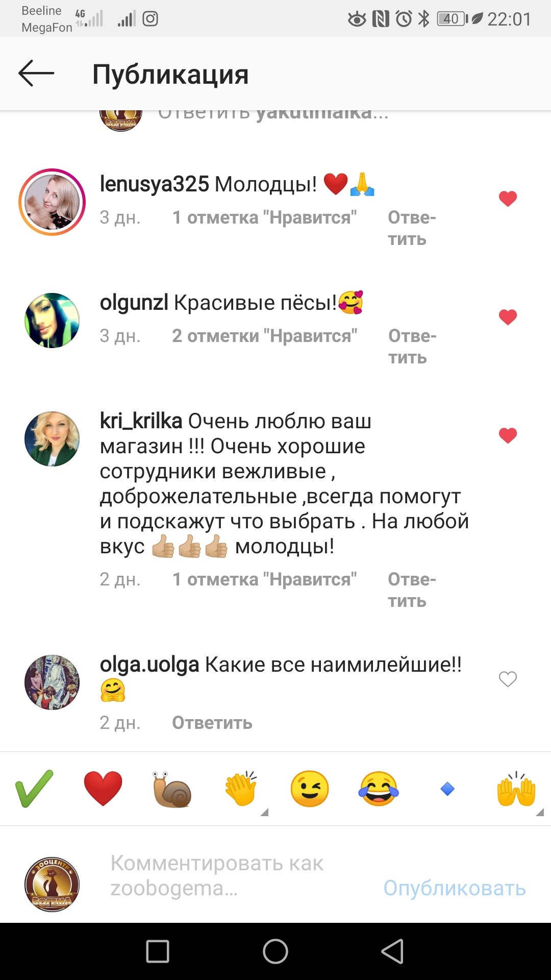Tap the Опубликовать publish button
This screenshot has height=980, width=551.
pos(455,888)
